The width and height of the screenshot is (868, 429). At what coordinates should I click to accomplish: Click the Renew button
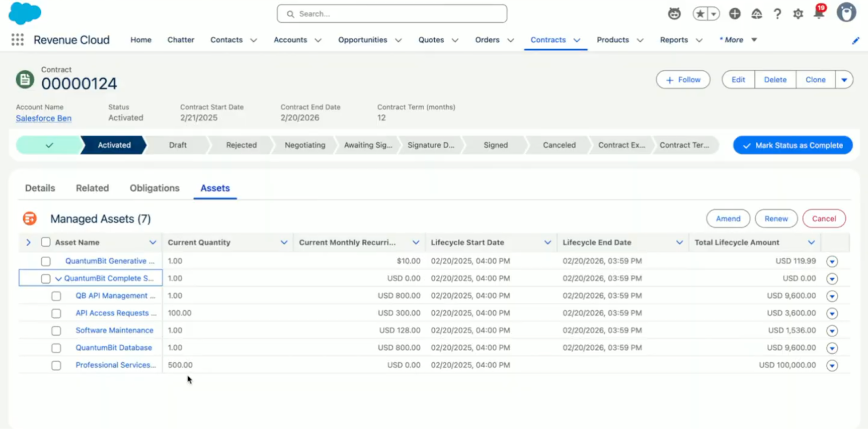[776, 219]
